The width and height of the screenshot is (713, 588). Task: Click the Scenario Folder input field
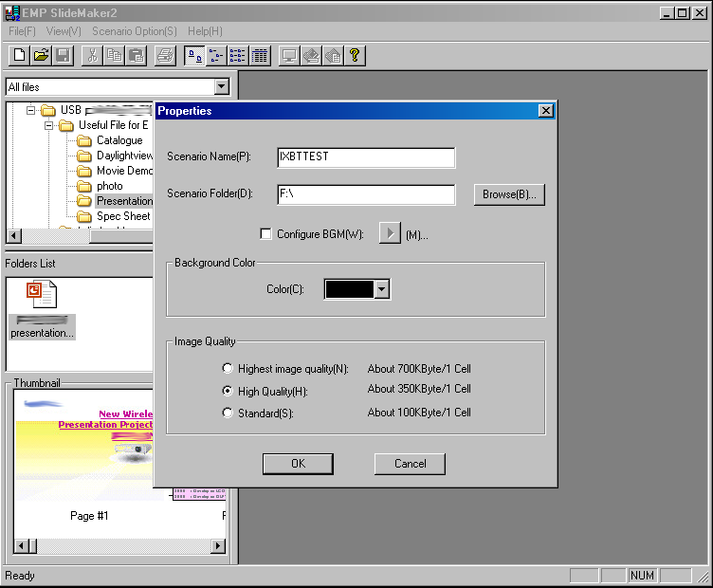pos(366,194)
